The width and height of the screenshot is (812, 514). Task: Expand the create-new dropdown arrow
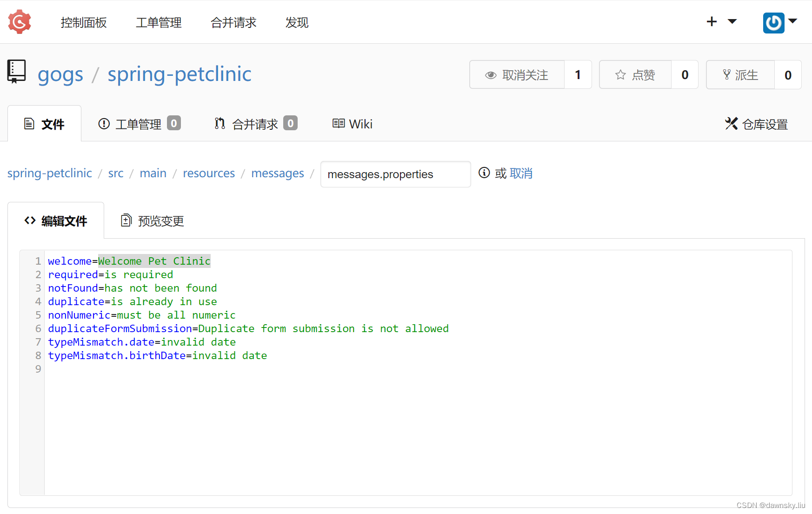pos(732,21)
